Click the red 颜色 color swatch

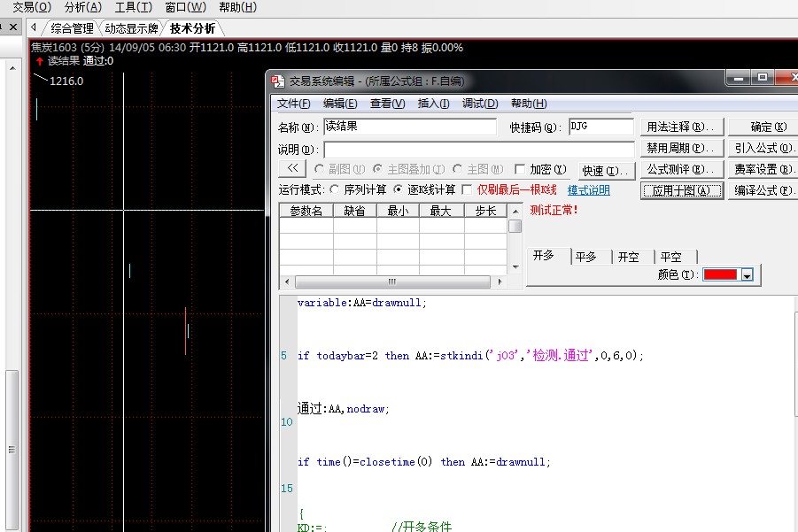click(721, 275)
